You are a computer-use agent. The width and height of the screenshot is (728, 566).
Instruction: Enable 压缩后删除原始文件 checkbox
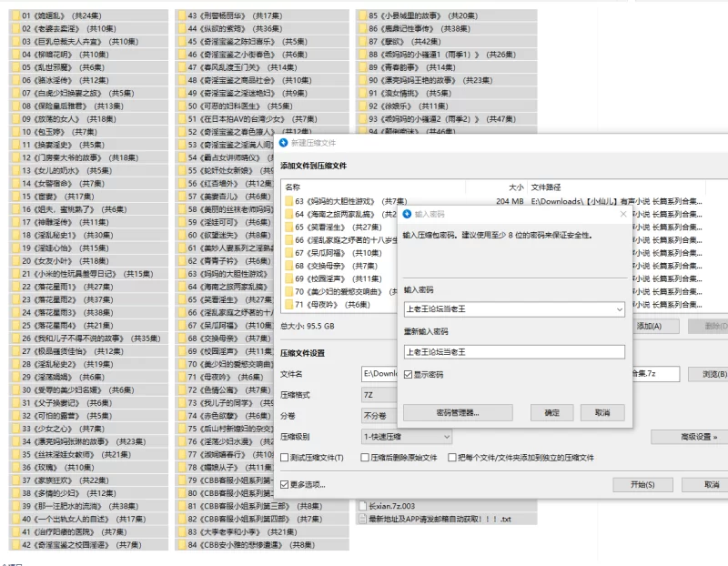coord(365,458)
